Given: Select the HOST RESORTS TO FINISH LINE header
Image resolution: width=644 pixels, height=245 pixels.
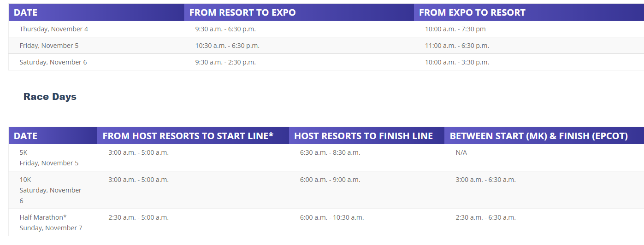Looking at the screenshot, I should tap(363, 136).
